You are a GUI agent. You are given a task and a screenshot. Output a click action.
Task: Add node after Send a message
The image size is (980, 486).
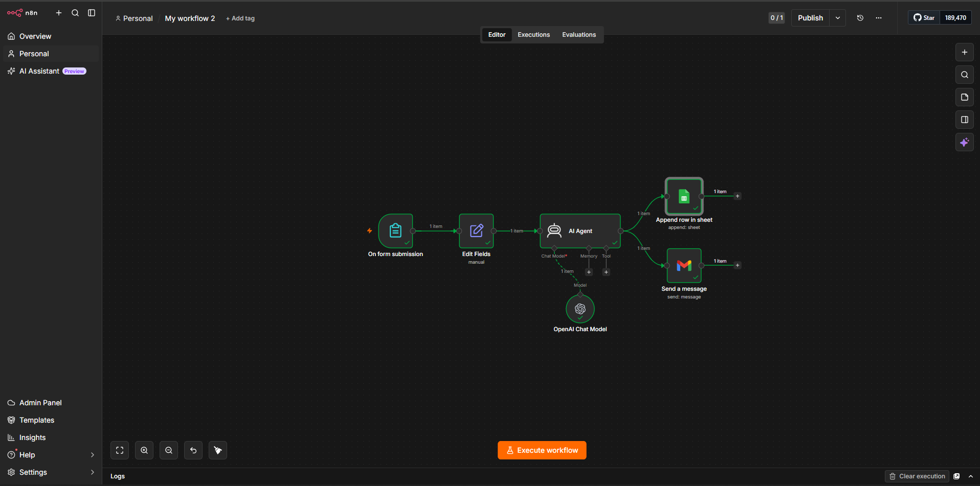pyautogui.click(x=738, y=265)
